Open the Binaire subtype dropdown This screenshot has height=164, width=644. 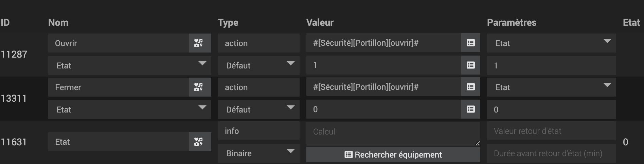[258, 153]
